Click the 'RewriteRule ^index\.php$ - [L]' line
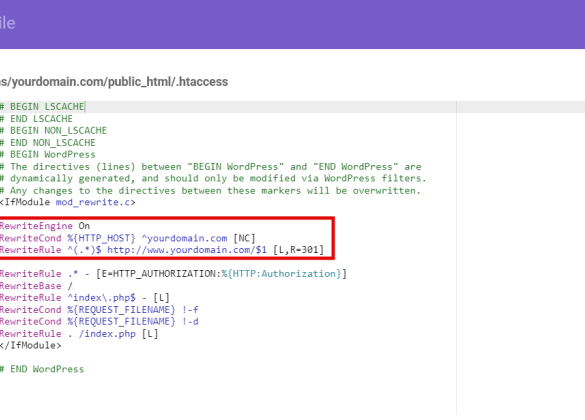The width and height of the screenshot is (585, 420). coord(85,298)
